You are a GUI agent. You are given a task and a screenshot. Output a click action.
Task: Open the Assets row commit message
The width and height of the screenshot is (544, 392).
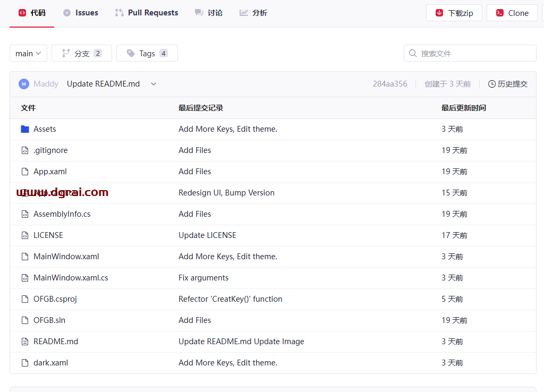[x=228, y=129]
